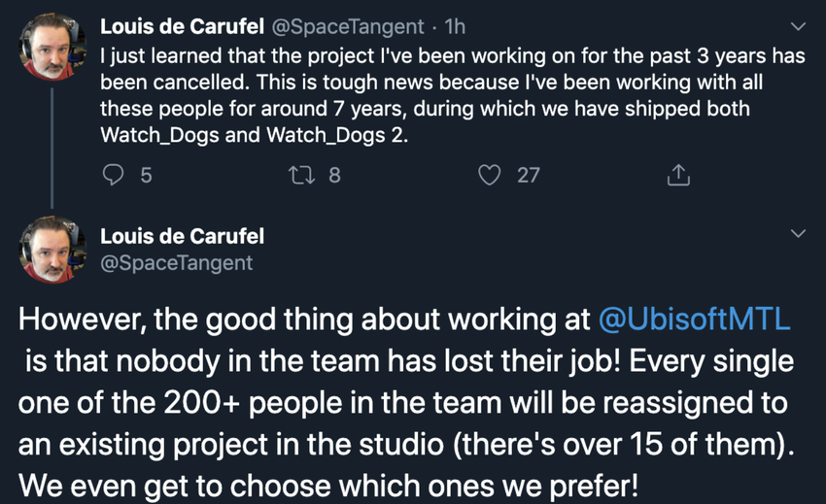Click the like count of 27

528,175
